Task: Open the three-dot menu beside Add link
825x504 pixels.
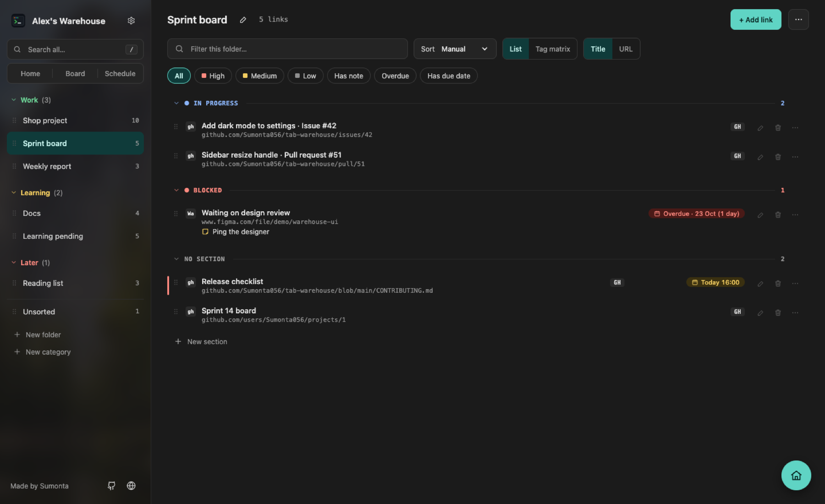Action: click(798, 20)
